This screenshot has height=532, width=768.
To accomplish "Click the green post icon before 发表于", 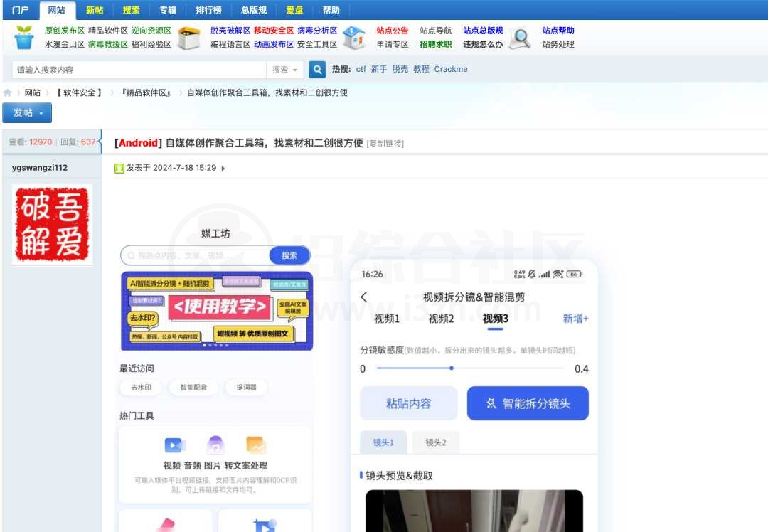I will [119, 169].
